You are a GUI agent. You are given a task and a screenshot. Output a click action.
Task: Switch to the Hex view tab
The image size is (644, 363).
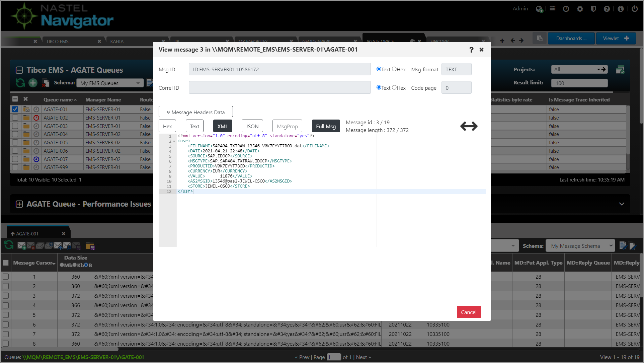[x=167, y=126]
